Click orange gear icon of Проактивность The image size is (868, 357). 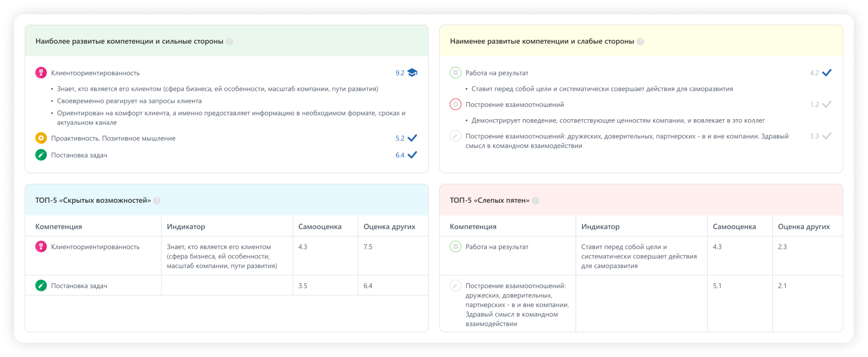point(41,138)
